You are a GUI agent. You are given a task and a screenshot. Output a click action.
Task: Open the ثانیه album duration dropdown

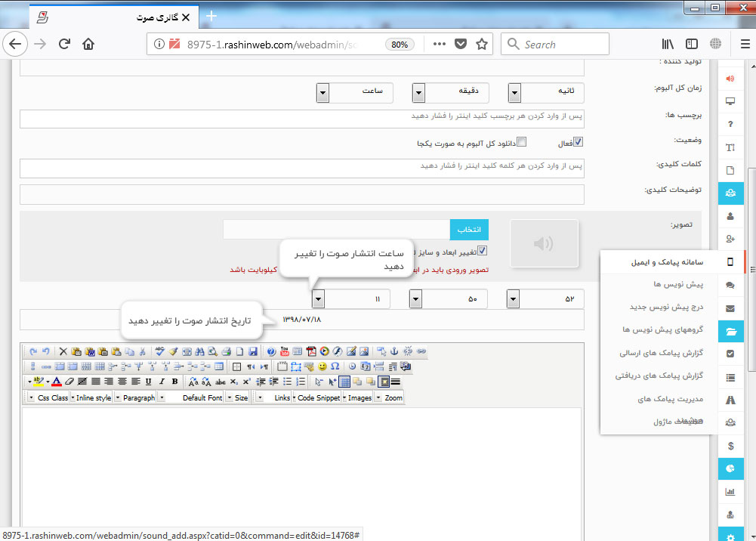[x=546, y=93]
